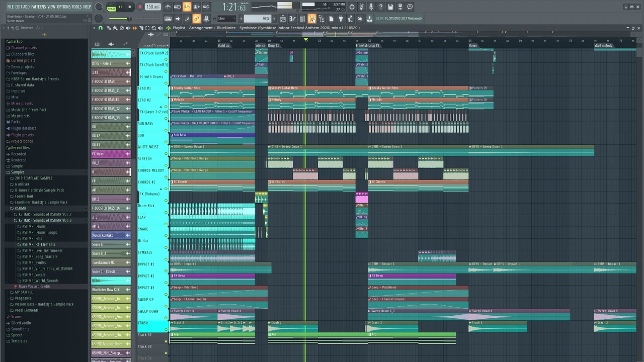Expand the KSHMR_FX_Elements folder
The height and width of the screenshot is (362, 644).
pos(39,244)
